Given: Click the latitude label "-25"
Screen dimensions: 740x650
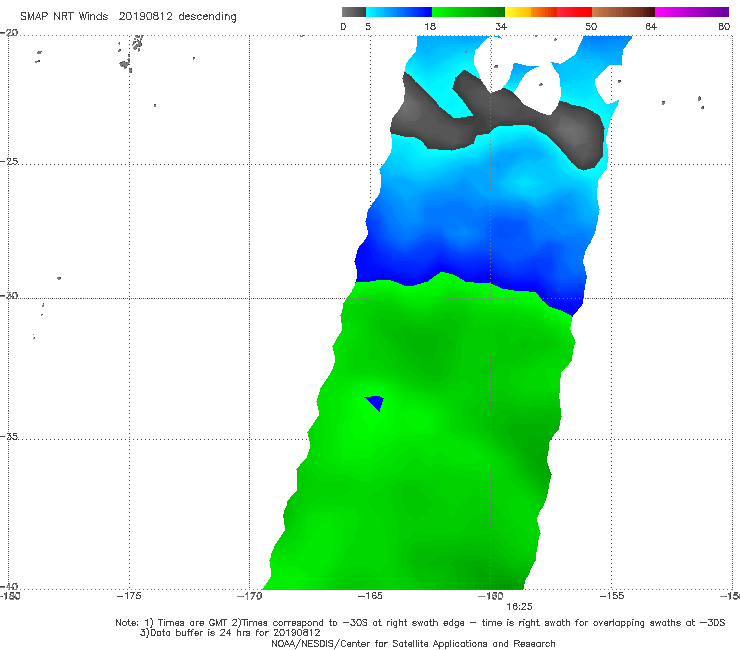Looking at the screenshot, I should click(9, 161).
